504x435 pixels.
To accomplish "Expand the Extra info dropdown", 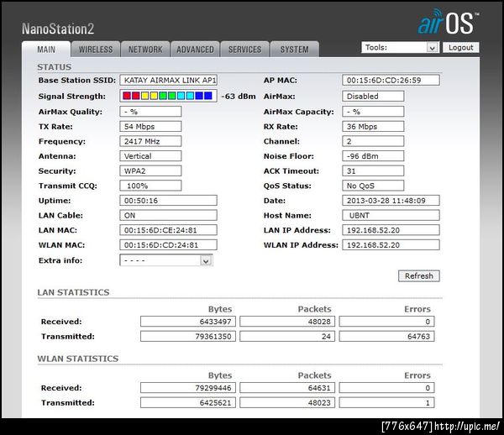I will coord(166,260).
